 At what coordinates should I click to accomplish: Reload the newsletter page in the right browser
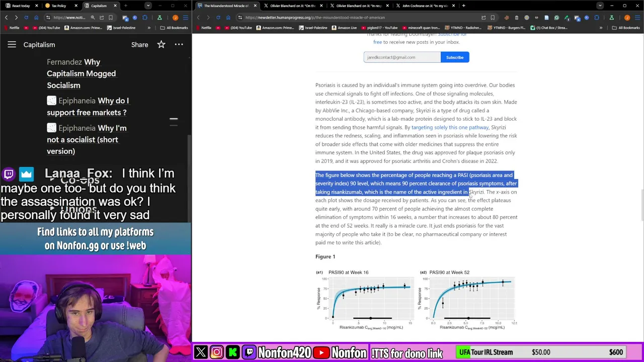218,18
